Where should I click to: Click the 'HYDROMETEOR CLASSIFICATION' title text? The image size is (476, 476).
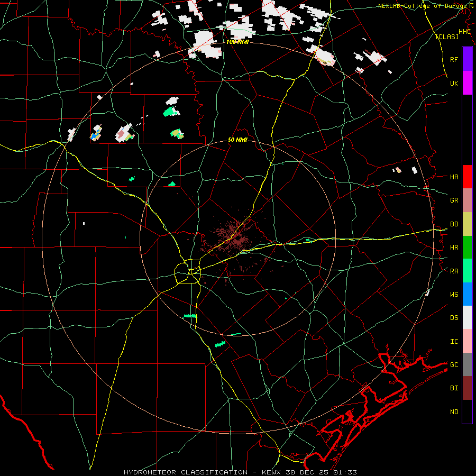[x=186, y=472]
